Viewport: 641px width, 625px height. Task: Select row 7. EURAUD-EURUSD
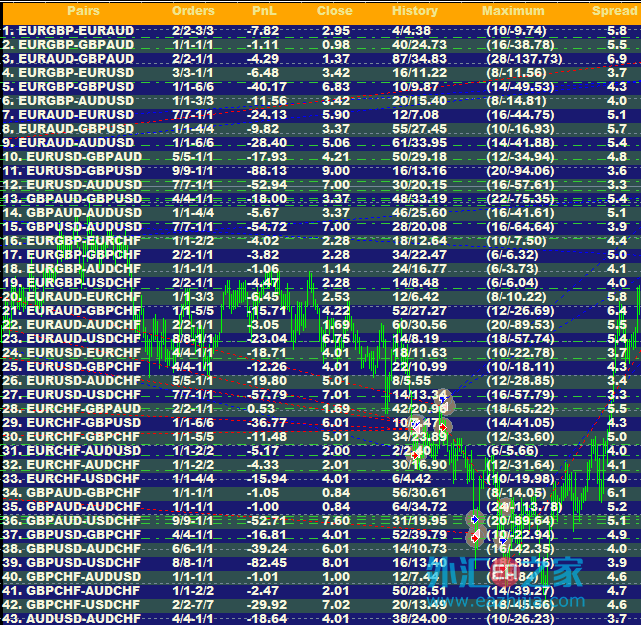click(322, 114)
